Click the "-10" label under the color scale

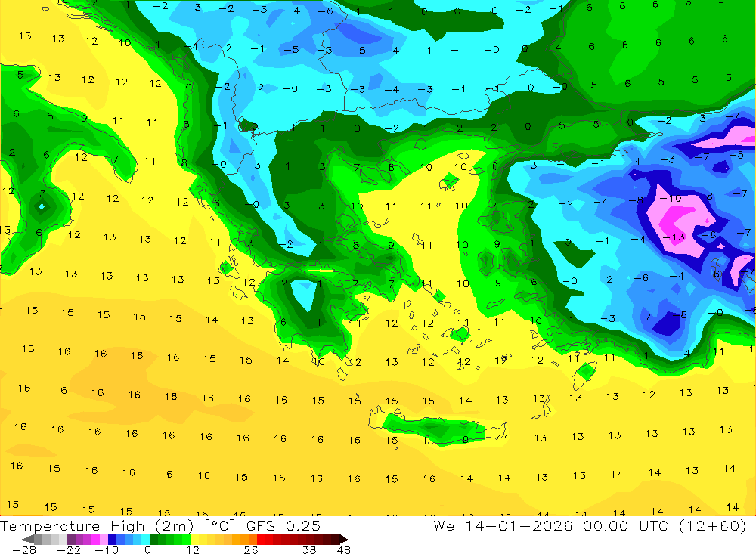[x=107, y=550]
